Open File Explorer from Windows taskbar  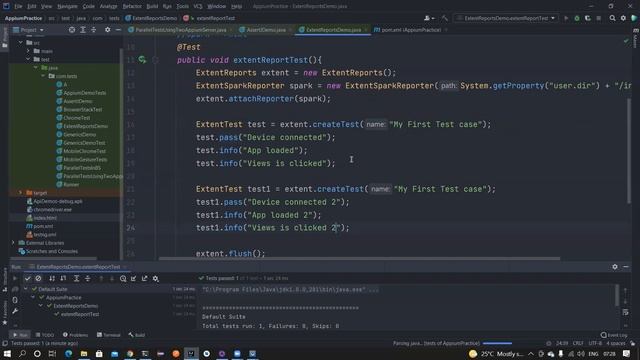[x=84, y=353]
